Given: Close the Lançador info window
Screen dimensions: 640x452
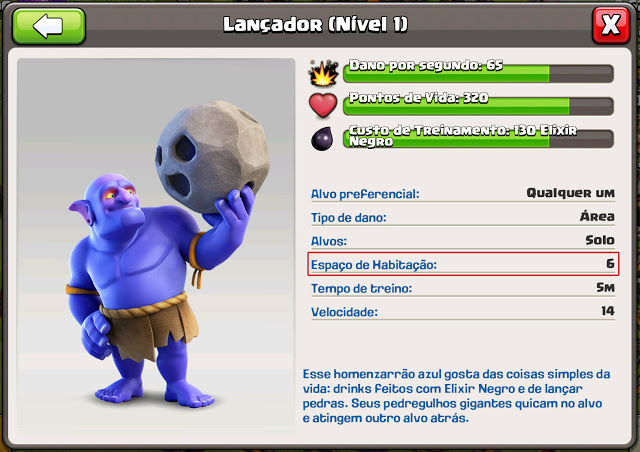Looking at the screenshot, I should tap(611, 25).
